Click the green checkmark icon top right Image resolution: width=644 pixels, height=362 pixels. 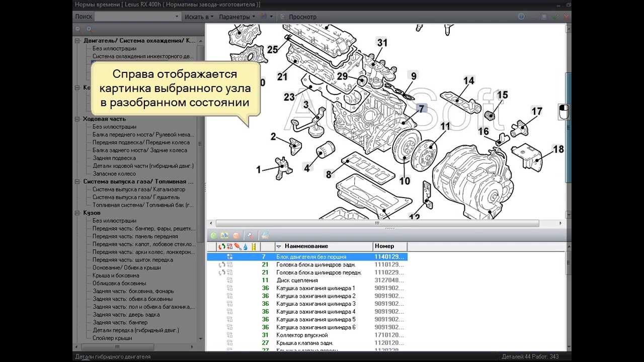click(555, 17)
